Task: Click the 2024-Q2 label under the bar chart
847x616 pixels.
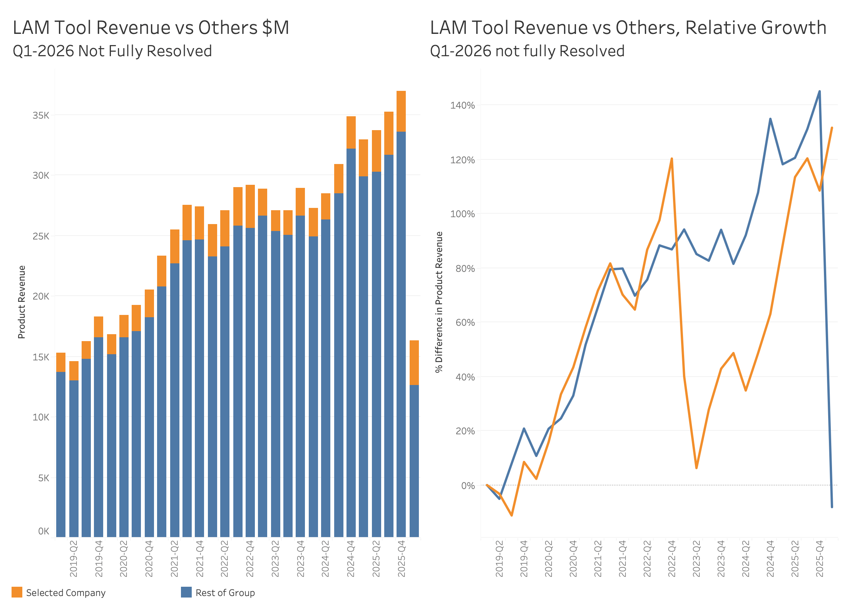Action: coord(325,559)
